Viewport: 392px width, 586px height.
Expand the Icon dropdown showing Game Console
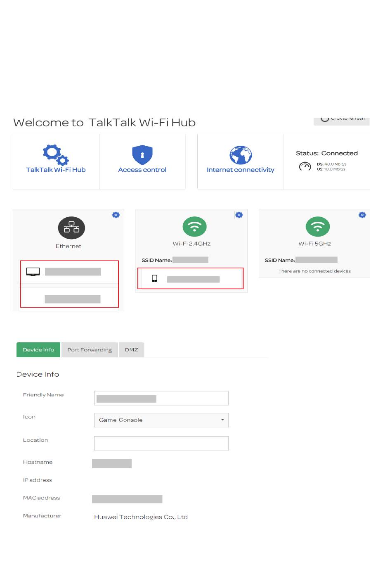tap(161, 420)
